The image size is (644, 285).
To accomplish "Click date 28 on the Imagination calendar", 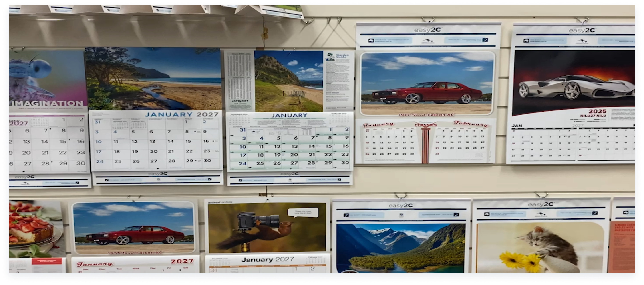I will 45,163.
